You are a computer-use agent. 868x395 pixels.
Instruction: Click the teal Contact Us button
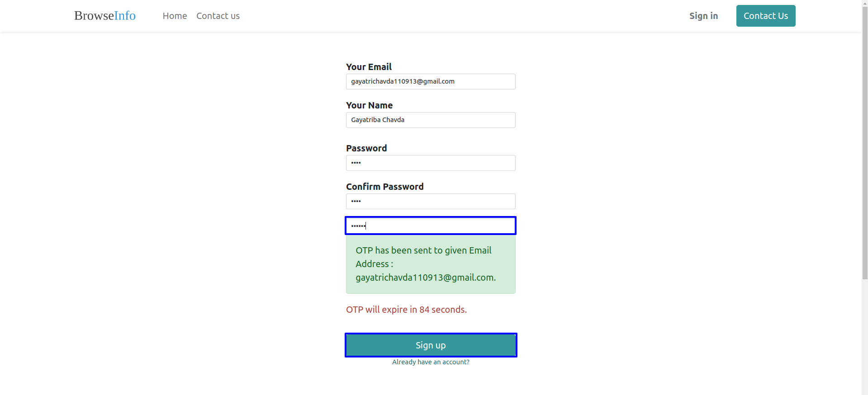tap(766, 16)
